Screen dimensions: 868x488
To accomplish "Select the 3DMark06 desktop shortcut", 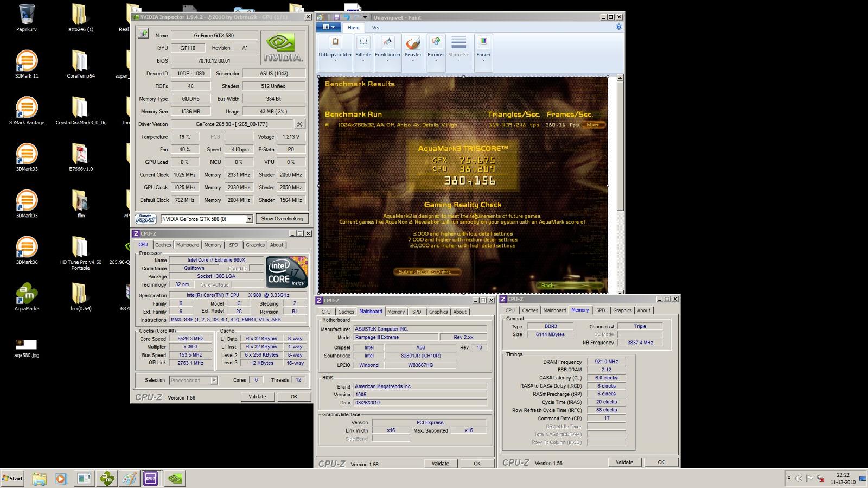I will click(27, 250).
